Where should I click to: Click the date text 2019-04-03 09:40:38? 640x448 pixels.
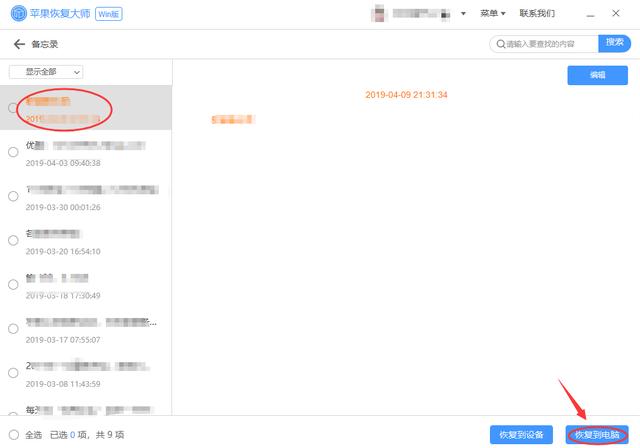coord(63,163)
